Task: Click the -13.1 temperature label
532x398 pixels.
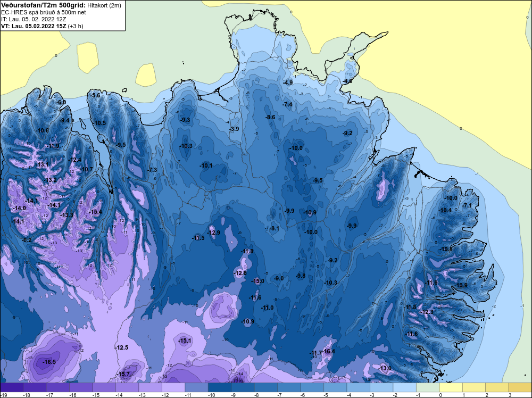Action: [42, 164]
